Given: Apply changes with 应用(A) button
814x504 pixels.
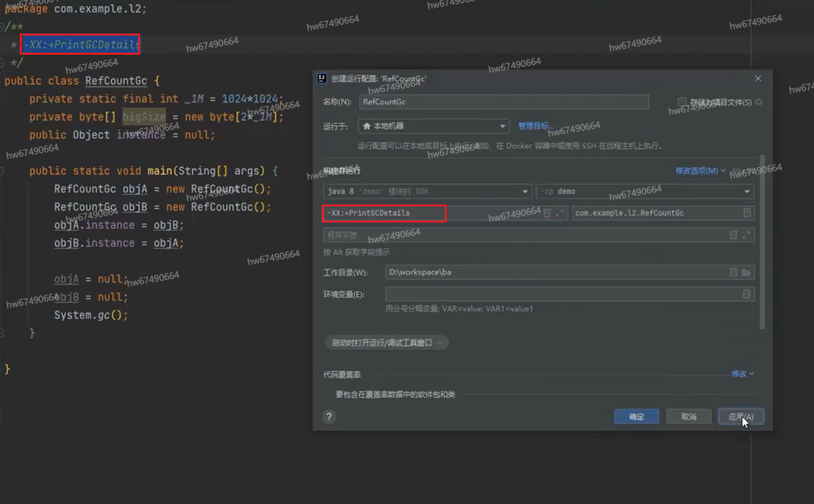Looking at the screenshot, I should 741,416.
